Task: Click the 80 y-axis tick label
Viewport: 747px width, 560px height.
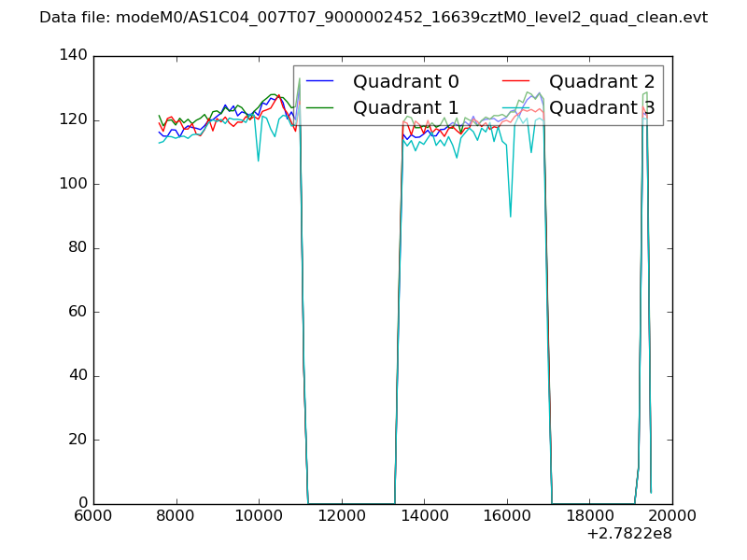Action: click(78, 248)
